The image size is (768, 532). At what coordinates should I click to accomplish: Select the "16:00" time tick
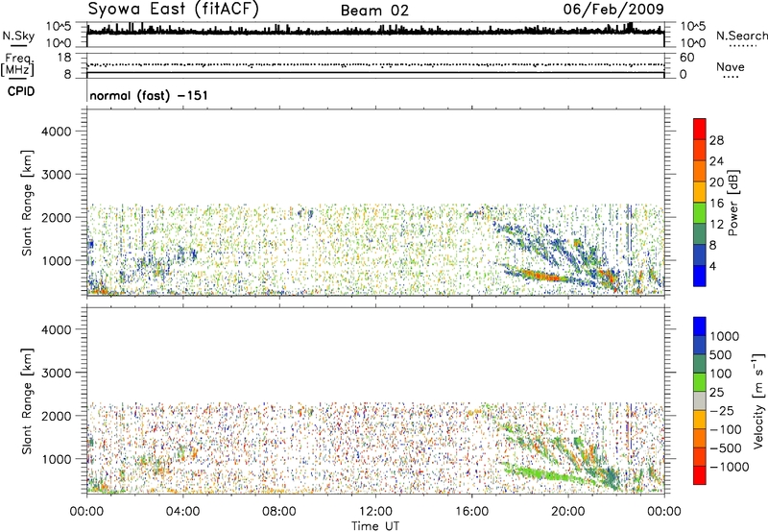pos(471,512)
